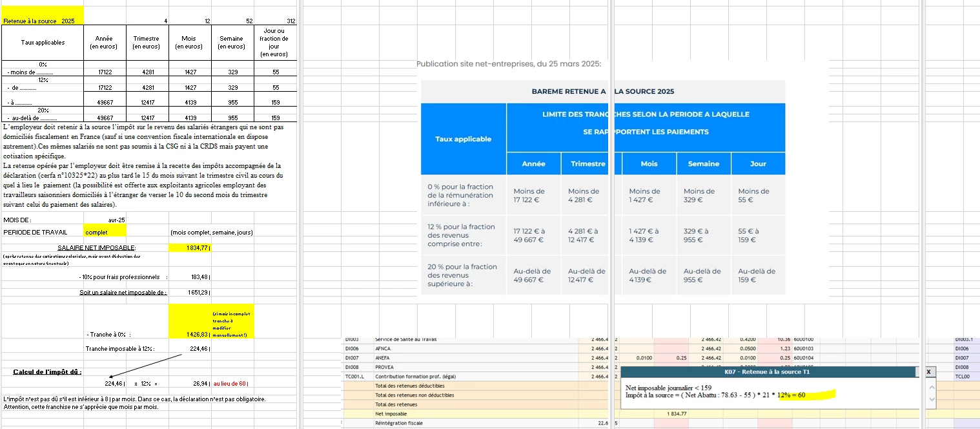Click the 'Calcul de l'impôt dû' heading
The height and width of the screenshot is (429, 980).
coord(47,371)
